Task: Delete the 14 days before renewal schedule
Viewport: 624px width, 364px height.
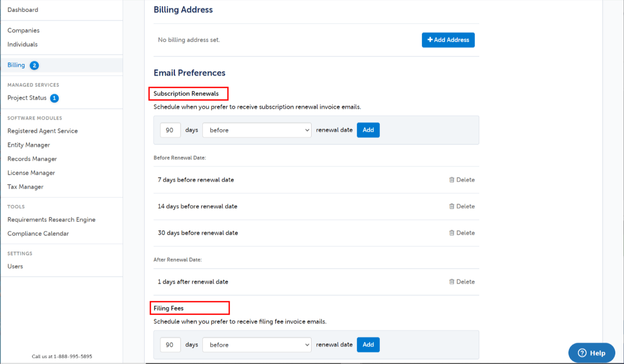Action: [x=462, y=206]
